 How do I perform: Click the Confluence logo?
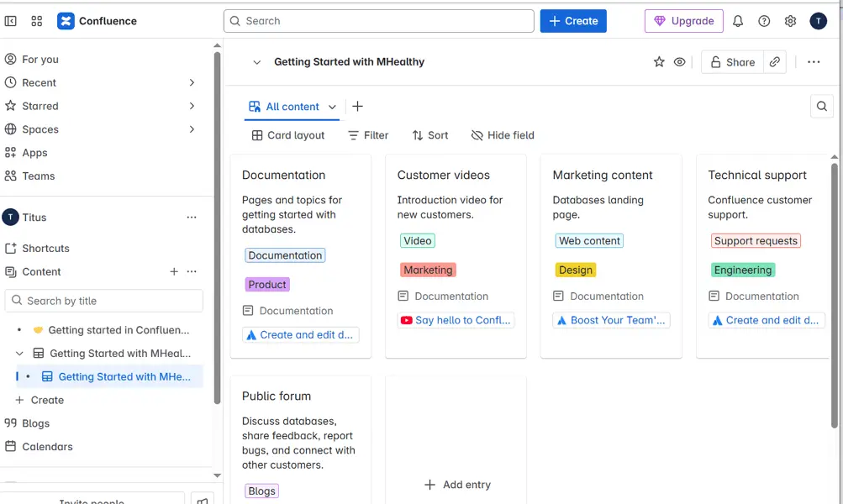tap(97, 21)
